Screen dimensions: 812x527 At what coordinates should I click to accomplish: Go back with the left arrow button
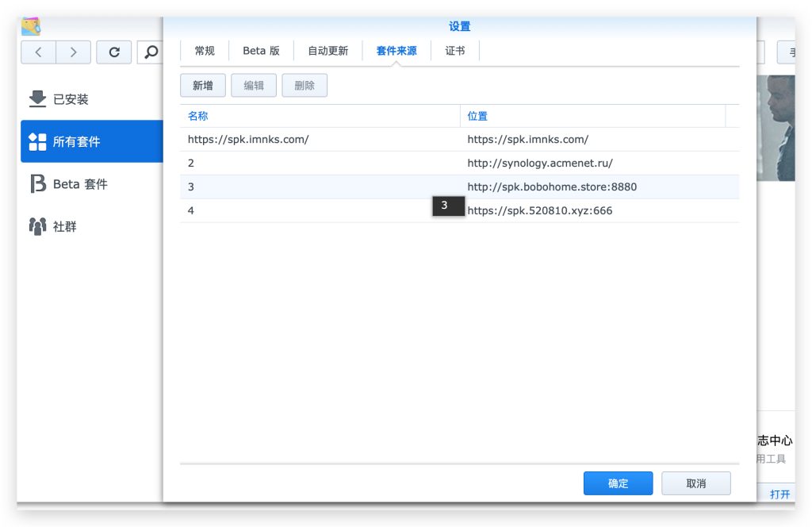(x=38, y=52)
